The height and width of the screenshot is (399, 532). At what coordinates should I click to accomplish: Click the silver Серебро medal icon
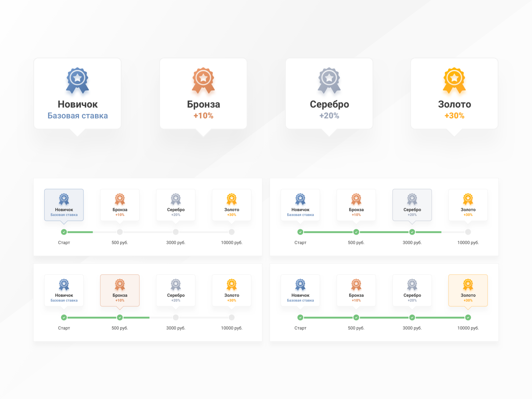pyautogui.click(x=329, y=80)
